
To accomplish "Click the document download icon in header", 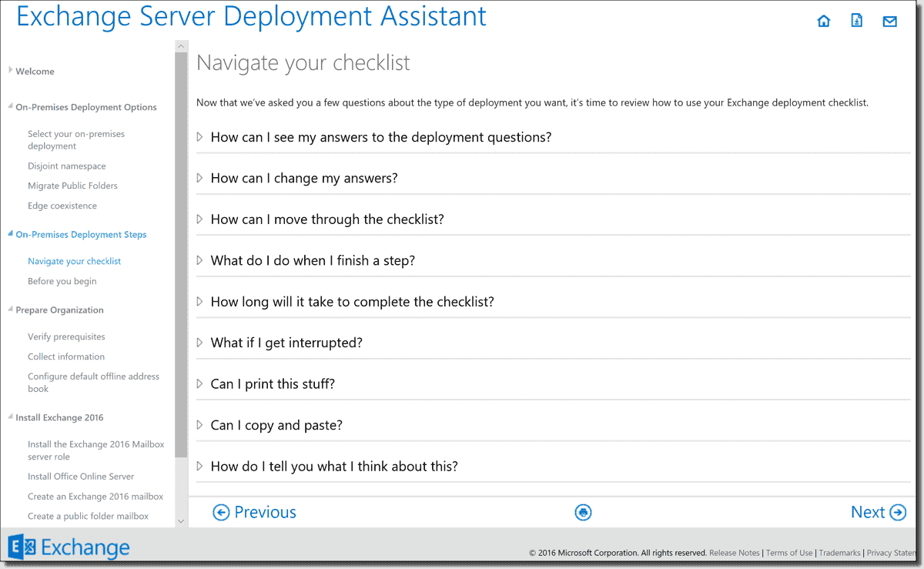I will click(857, 21).
